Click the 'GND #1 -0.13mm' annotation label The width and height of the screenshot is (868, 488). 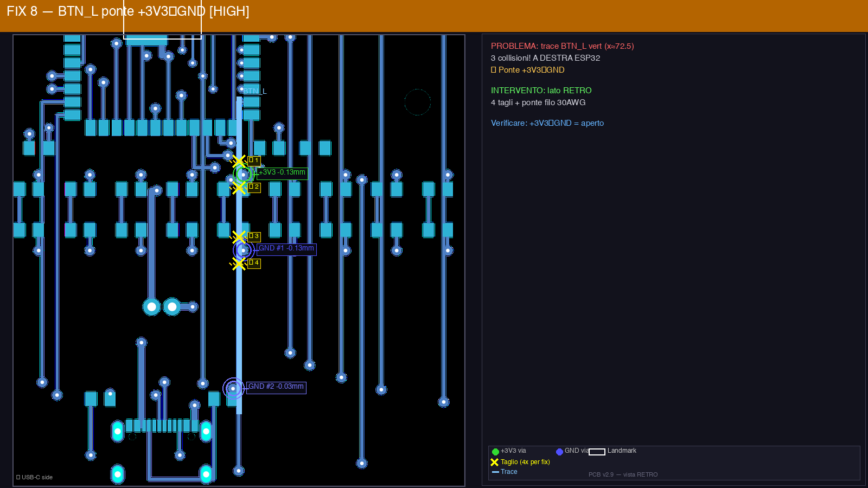point(286,248)
